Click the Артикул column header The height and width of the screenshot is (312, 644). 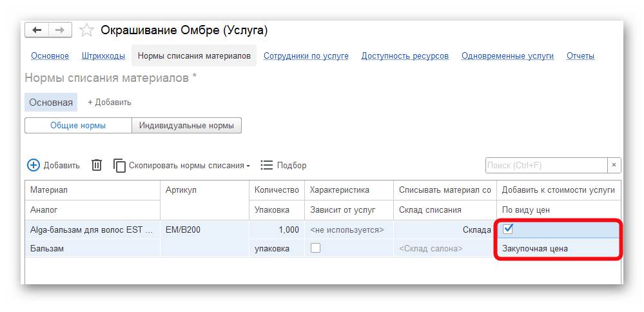click(204, 200)
